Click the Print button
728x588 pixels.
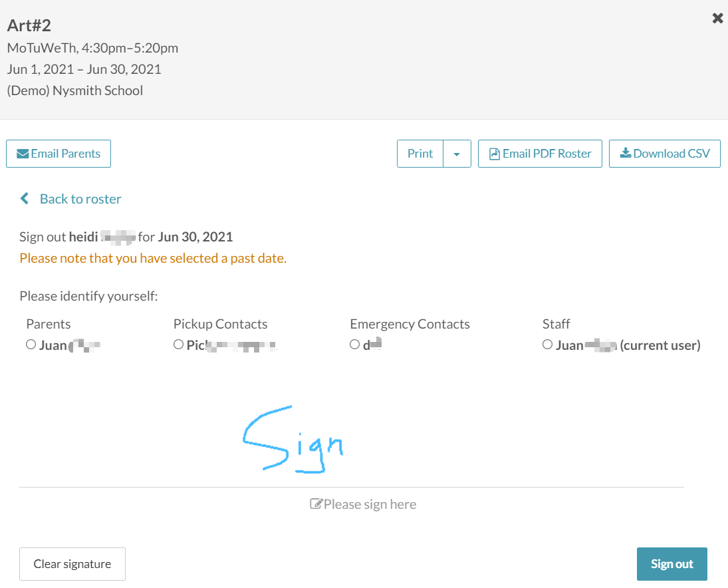point(420,154)
